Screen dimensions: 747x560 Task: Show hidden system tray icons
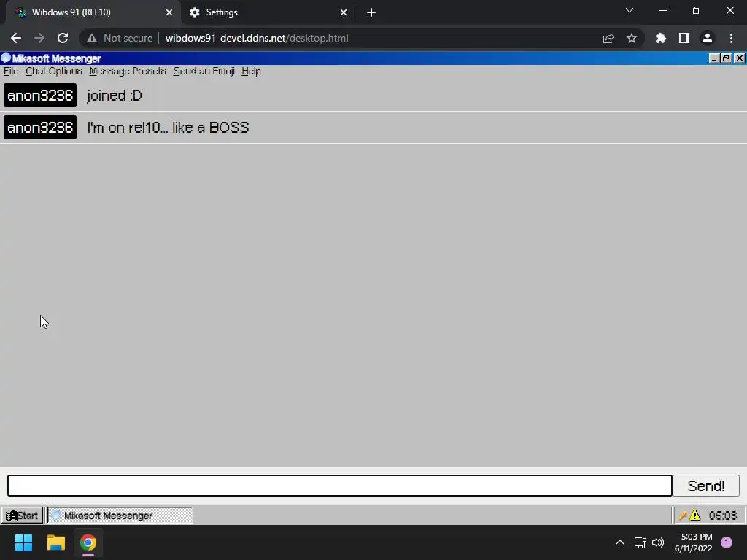pyautogui.click(x=620, y=542)
